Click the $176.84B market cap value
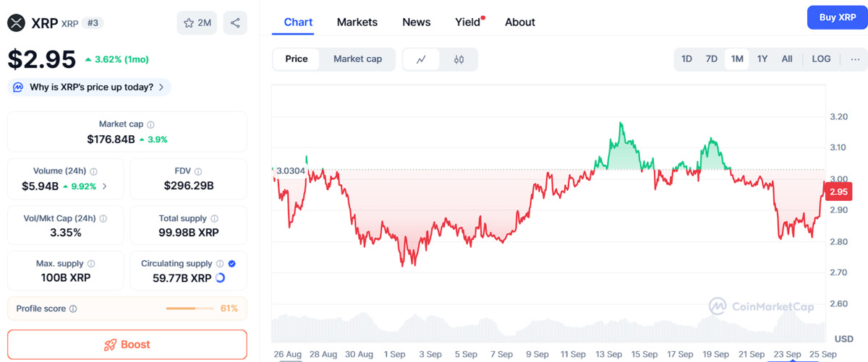The width and height of the screenshot is (868, 362). 111,139
